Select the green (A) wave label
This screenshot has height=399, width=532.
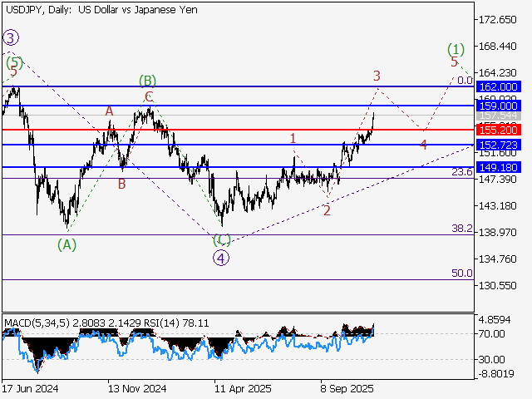coord(67,244)
